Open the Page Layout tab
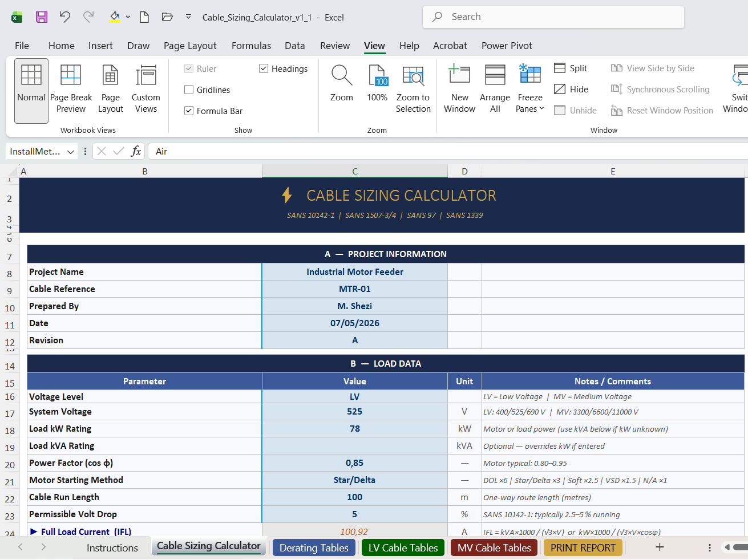748x560 pixels. (x=190, y=46)
